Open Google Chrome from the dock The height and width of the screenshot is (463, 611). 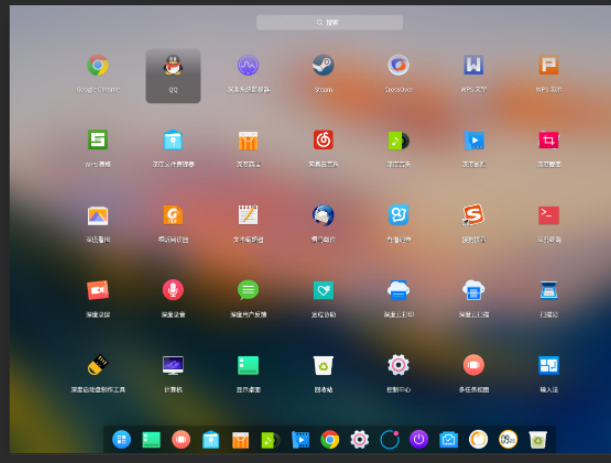tap(330, 440)
